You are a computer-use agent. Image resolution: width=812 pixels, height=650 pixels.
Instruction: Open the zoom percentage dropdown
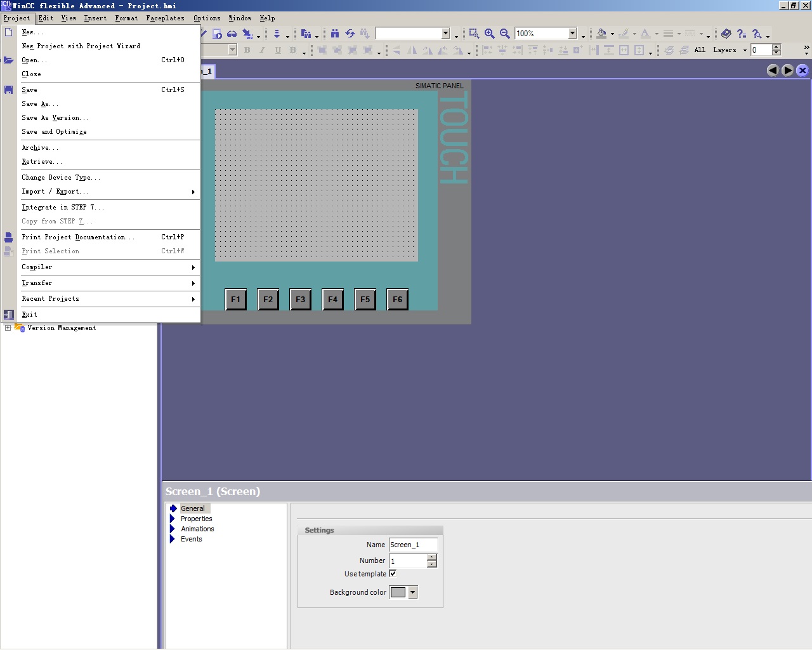572,33
